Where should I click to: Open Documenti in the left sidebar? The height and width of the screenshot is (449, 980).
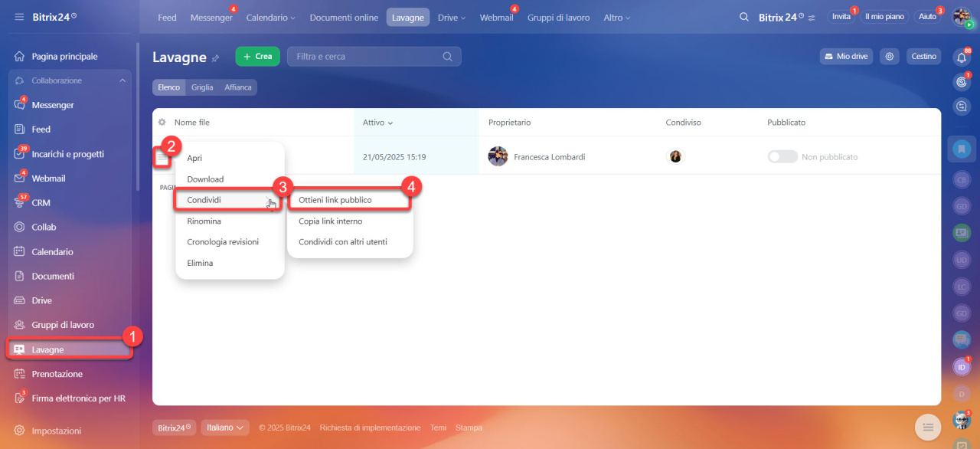click(x=53, y=276)
